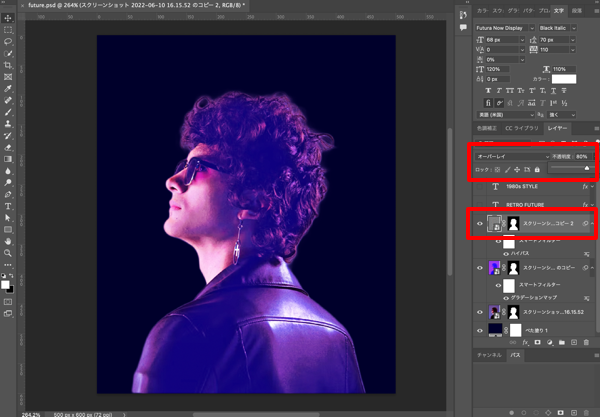This screenshot has width=600, height=417.
Task: Click the white text カラー swatch
Action: tap(564, 79)
